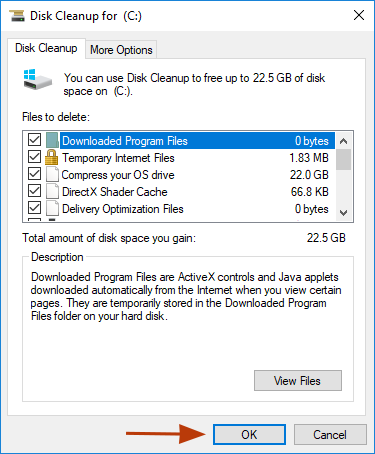This screenshot has height=454, width=375.
Task: Select the Disk Cleanup tab
Action: click(46, 48)
